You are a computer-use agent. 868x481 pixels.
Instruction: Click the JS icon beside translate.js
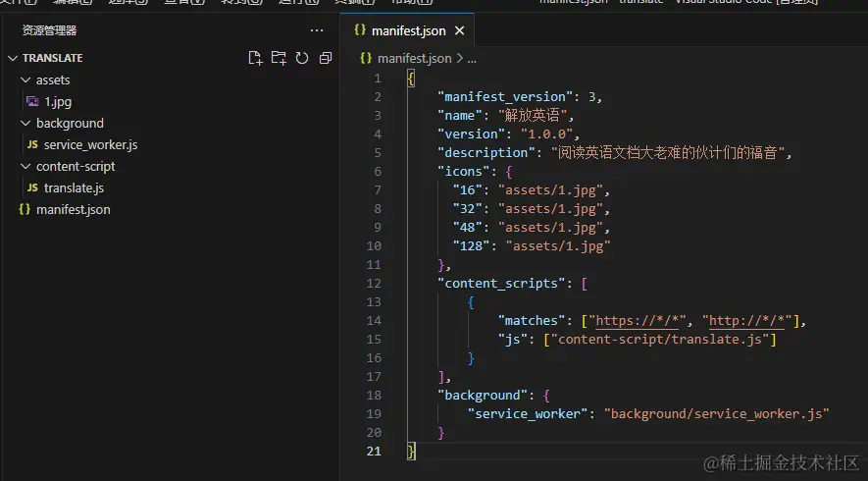(32, 187)
